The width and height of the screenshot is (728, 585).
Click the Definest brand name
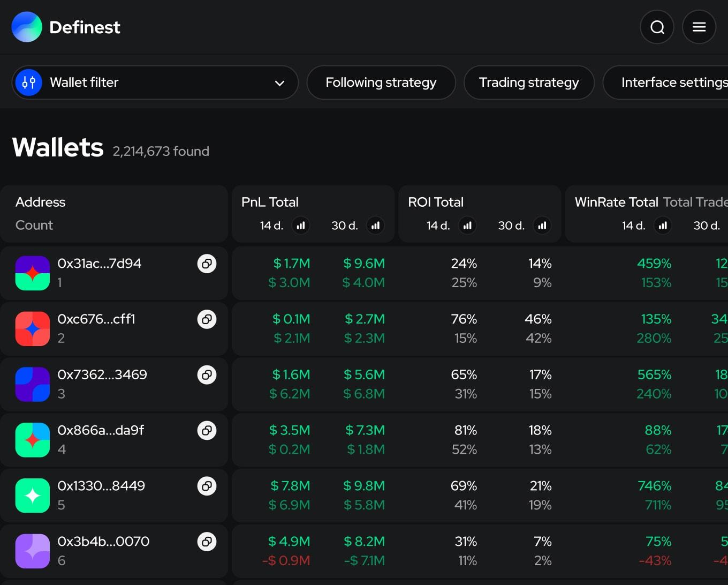pyautogui.click(x=85, y=27)
